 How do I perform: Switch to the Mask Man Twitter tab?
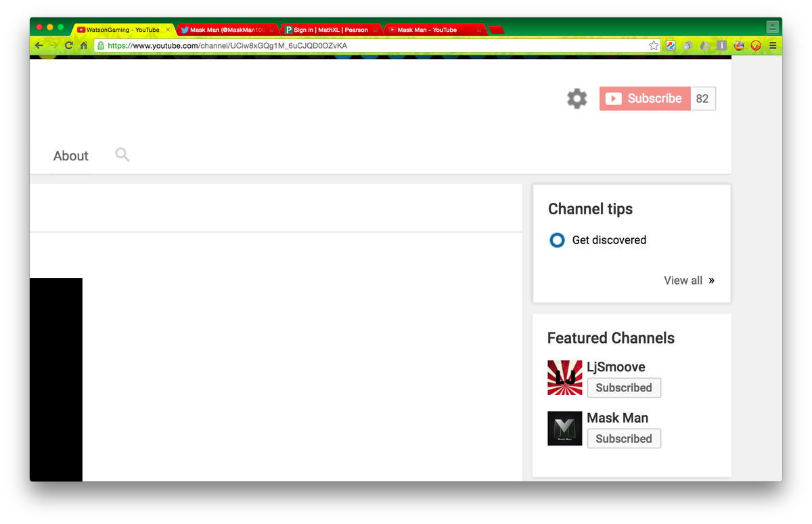tap(226, 30)
